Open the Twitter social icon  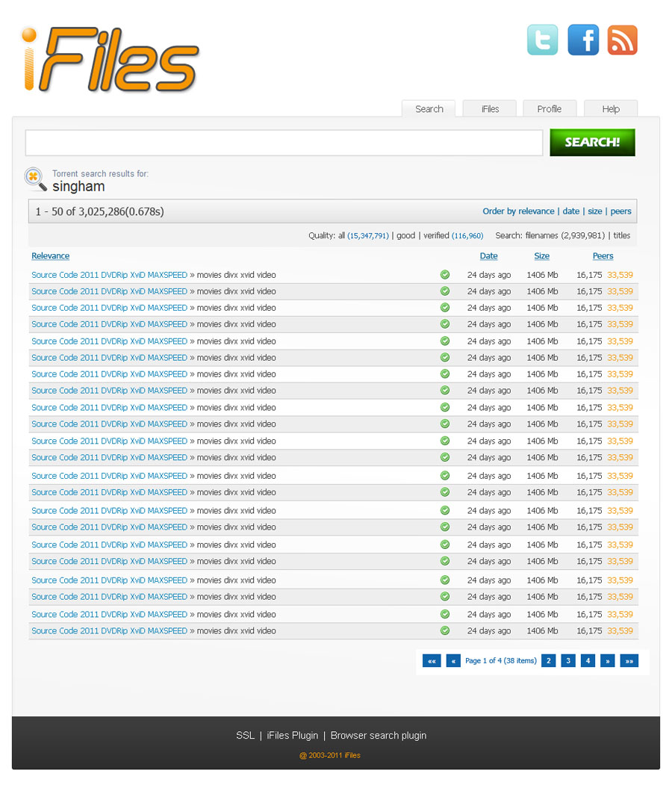tap(542, 40)
